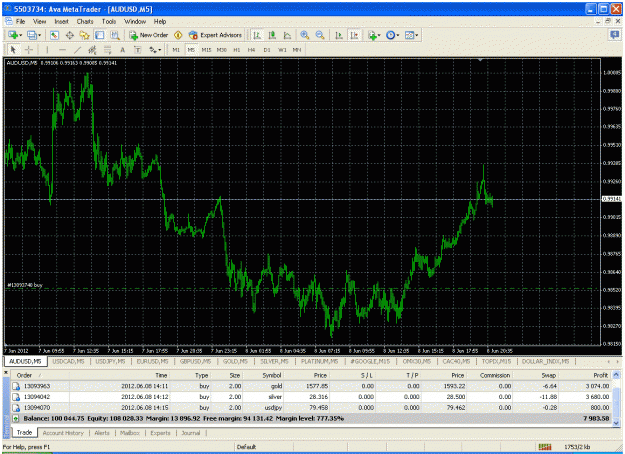Screen dimensions: 625x454
Task: Click the New Chart icon
Action: tap(12, 35)
